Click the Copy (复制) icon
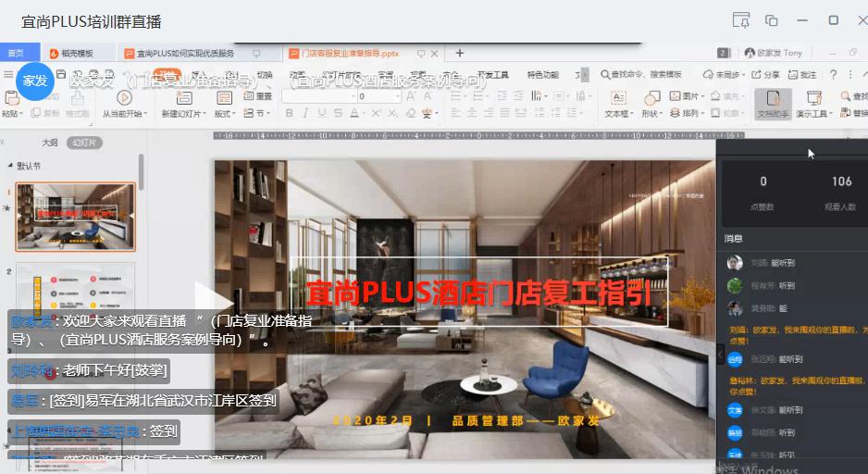The height and width of the screenshot is (474, 868). click(36, 112)
